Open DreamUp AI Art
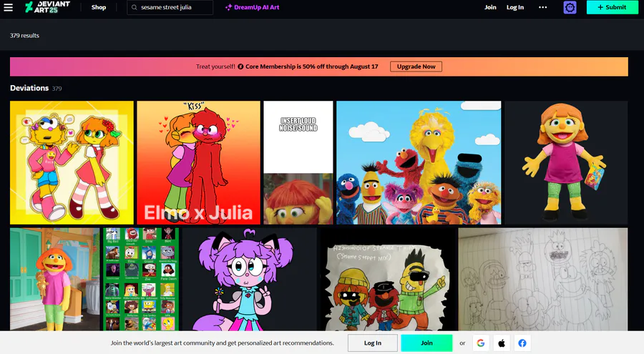The width and height of the screenshot is (644, 354). point(253,7)
